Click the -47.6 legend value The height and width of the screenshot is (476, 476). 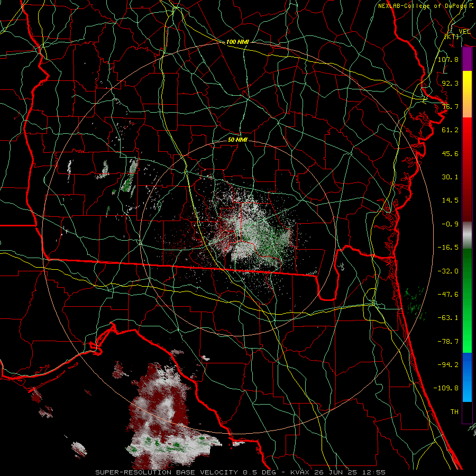448,295
